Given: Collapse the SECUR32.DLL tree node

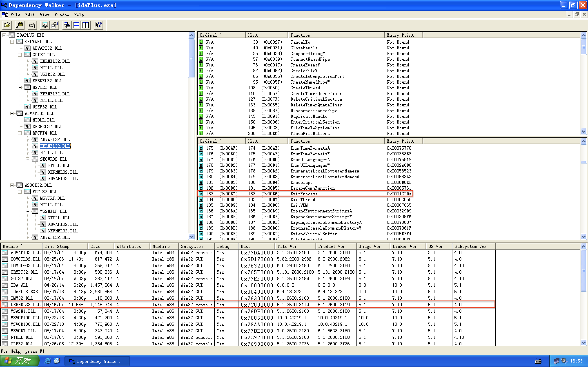Looking at the screenshot, I should pyautogui.click(x=27, y=159).
